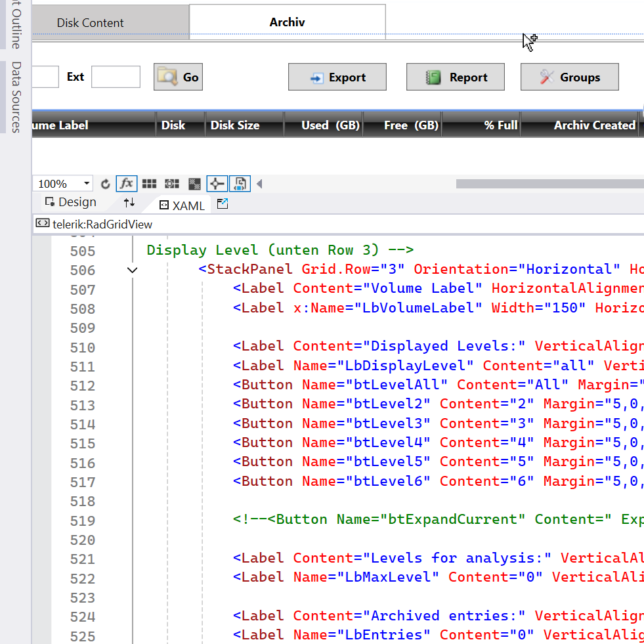The height and width of the screenshot is (644, 644).
Task: Click the reset zoom circular arrow icon
Action: click(x=106, y=184)
